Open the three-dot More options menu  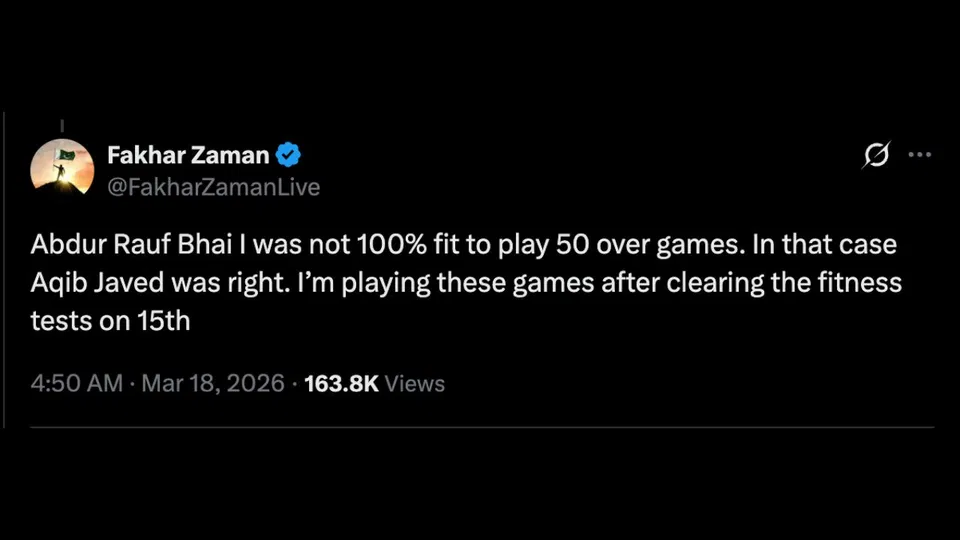click(x=919, y=155)
